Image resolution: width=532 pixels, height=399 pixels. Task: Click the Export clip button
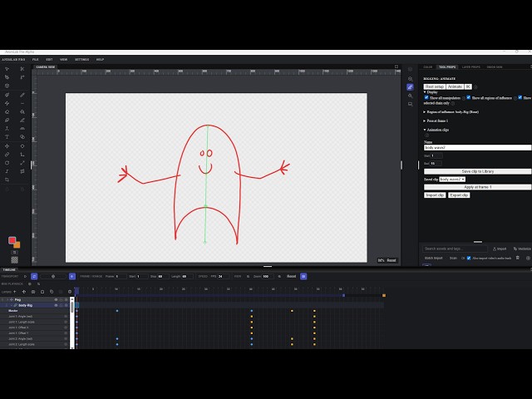459,195
